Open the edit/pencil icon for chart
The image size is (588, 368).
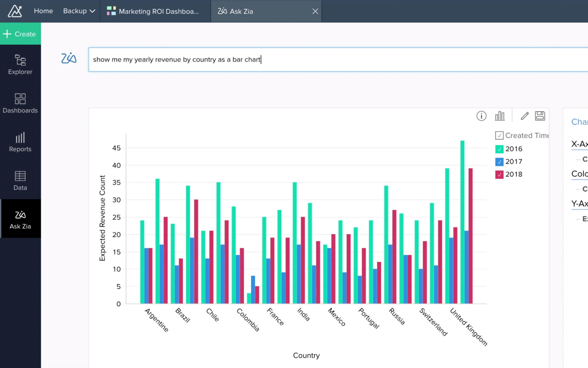(x=524, y=116)
